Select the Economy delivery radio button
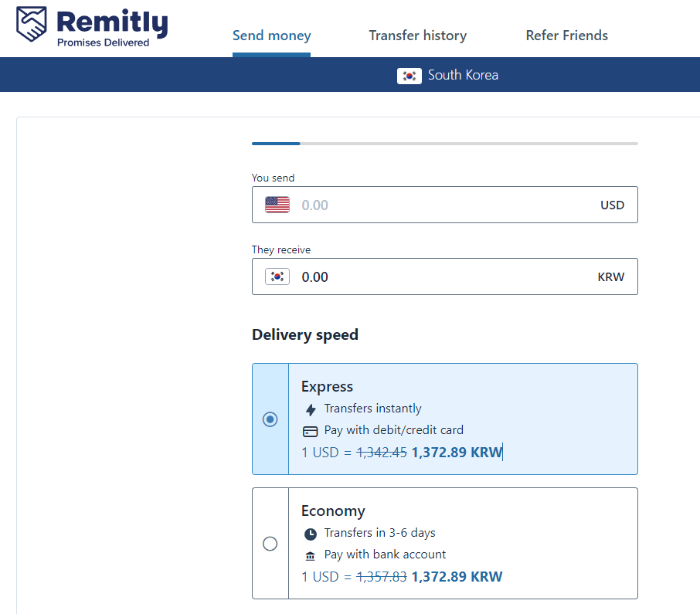700x614 pixels. pyautogui.click(x=270, y=544)
